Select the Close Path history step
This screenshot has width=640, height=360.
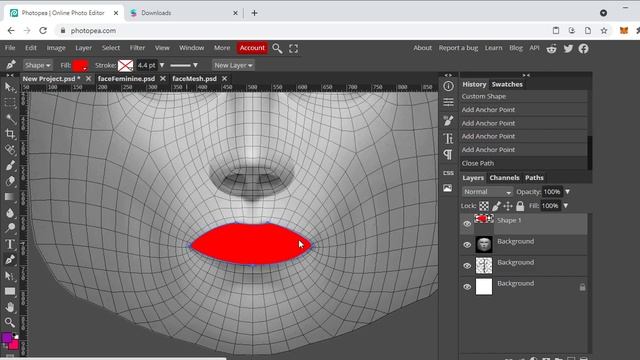524,163
